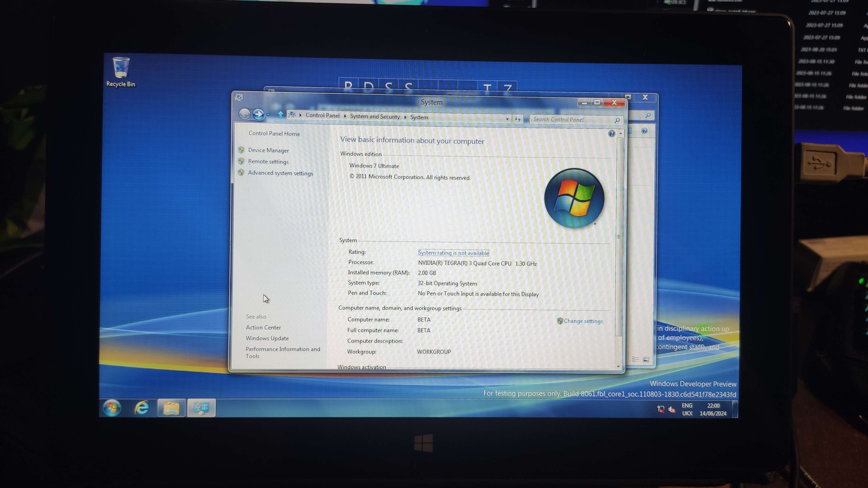The height and width of the screenshot is (488, 868).
Task: Select Control Panel taskbar button
Action: (x=202, y=408)
